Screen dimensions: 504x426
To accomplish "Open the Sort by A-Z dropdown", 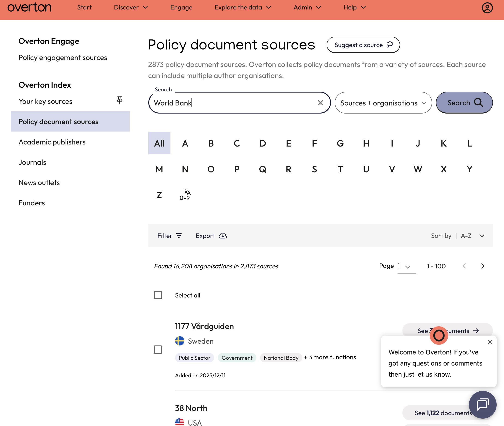I will [x=458, y=236].
